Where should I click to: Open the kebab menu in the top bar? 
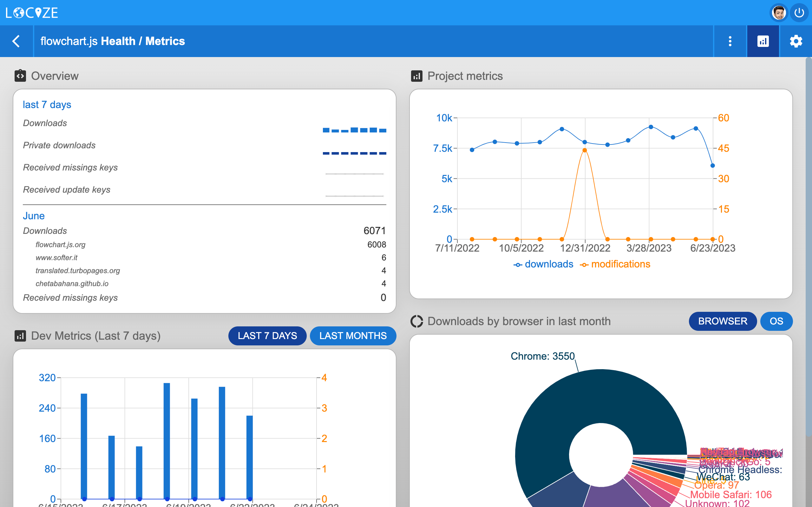tap(730, 41)
